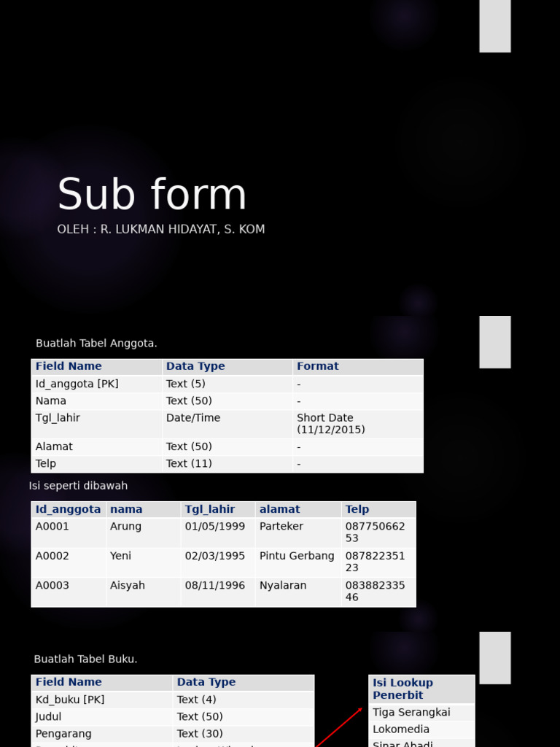Select "Field Name" header in Buku table
Screen dimensions: 560x747
[x=69, y=682]
